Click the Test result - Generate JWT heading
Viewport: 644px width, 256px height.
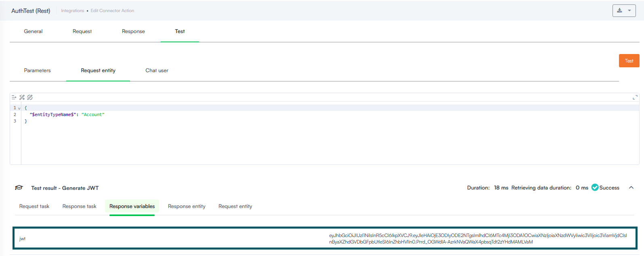tap(65, 188)
